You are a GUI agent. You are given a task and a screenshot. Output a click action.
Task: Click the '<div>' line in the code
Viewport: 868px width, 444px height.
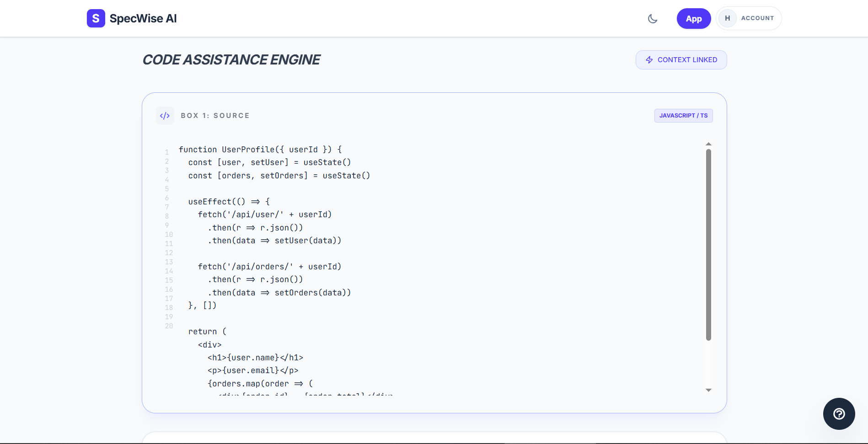click(210, 345)
